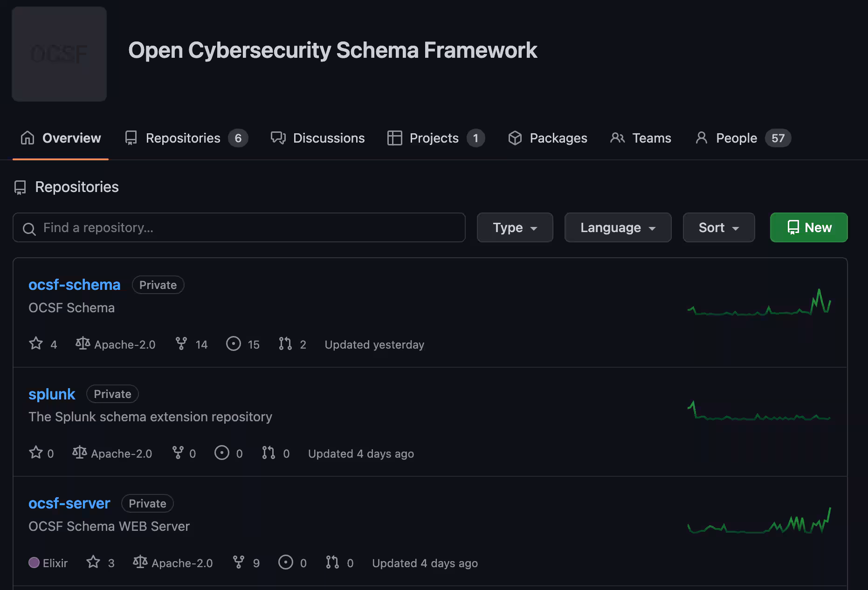Open the issues icon for ocsf-schema
Image resolution: width=868 pixels, height=590 pixels.
[x=234, y=344]
